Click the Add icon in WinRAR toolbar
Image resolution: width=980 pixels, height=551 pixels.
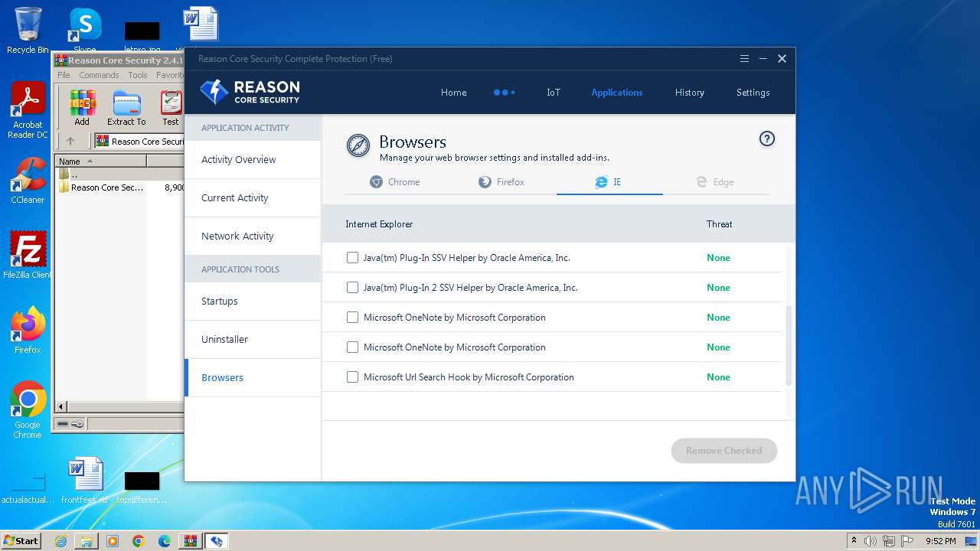82,108
